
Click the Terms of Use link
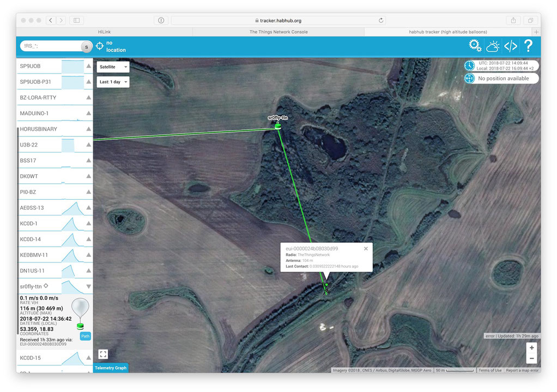[490, 370]
